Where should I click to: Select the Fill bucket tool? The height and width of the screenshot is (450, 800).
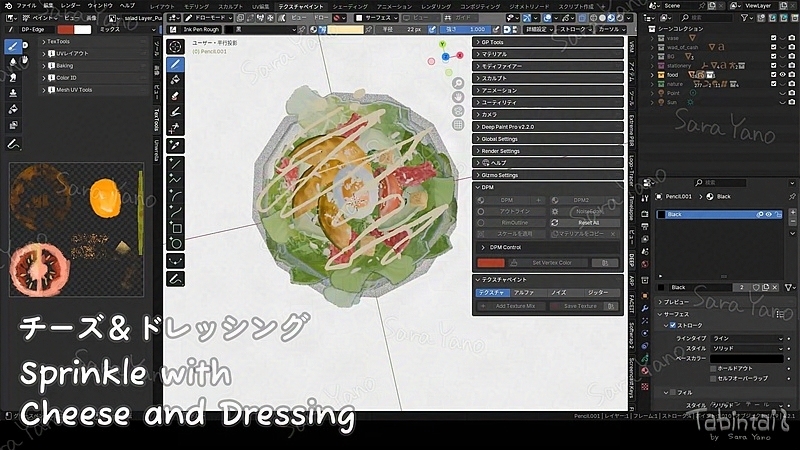[176, 80]
